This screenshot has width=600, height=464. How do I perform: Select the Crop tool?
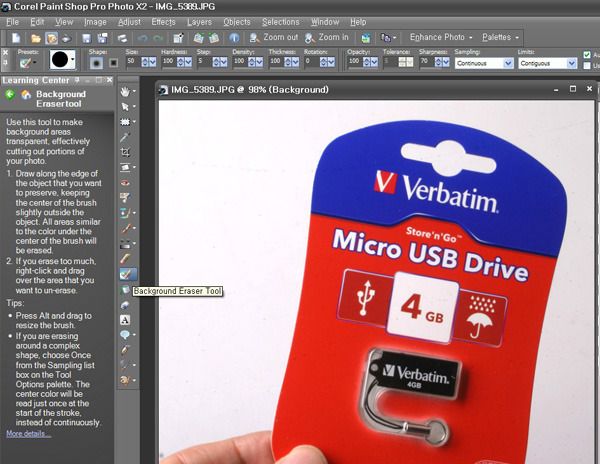(x=126, y=152)
